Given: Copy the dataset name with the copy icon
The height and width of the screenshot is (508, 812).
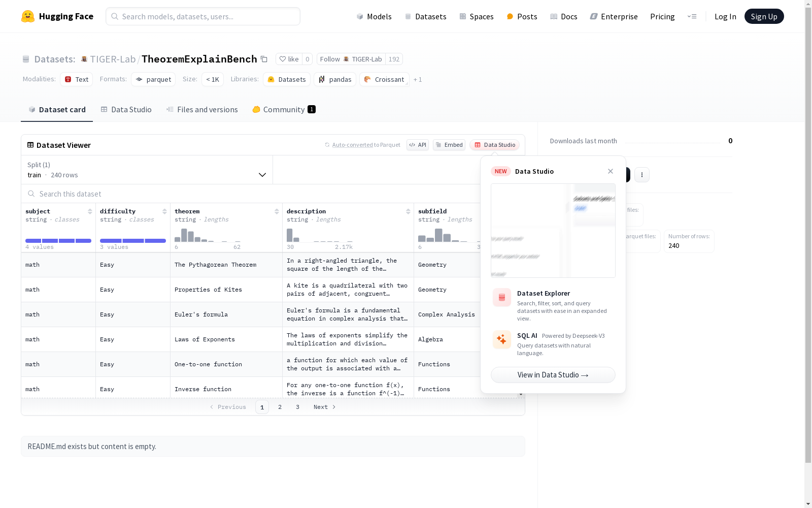Looking at the screenshot, I should coord(264,59).
